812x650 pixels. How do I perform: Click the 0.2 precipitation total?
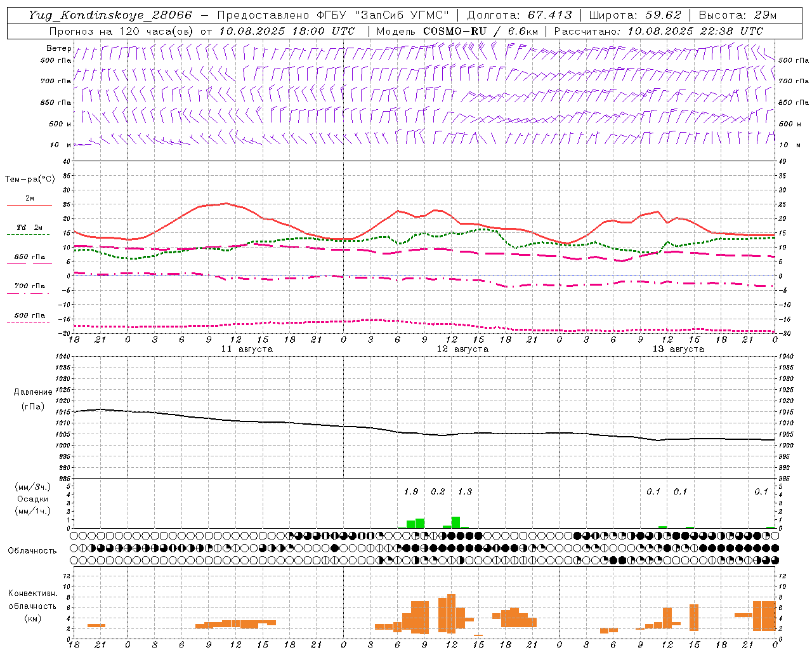(x=438, y=492)
